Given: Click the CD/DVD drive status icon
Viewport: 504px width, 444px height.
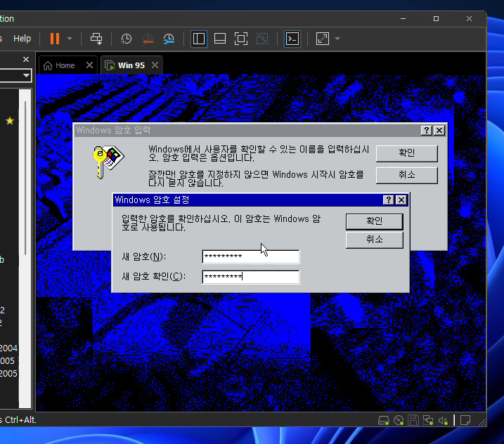Looking at the screenshot, I should click(x=399, y=420).
